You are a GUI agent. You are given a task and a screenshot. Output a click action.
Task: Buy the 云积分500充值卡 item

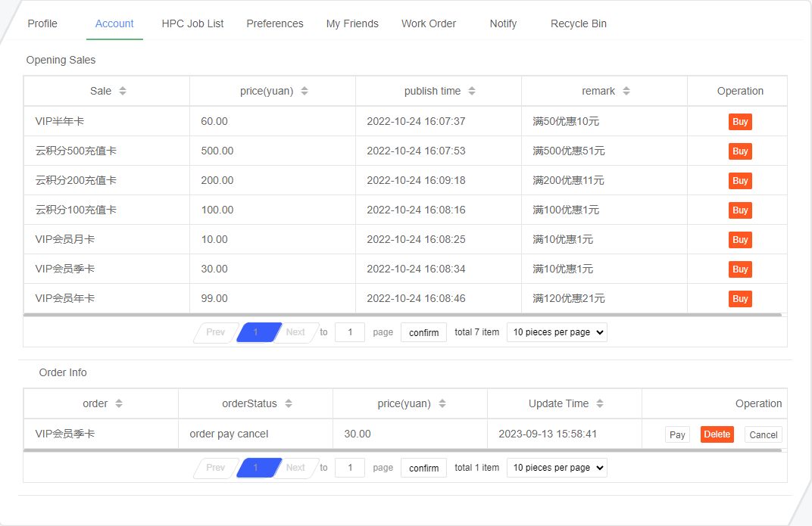click(740, 151)
